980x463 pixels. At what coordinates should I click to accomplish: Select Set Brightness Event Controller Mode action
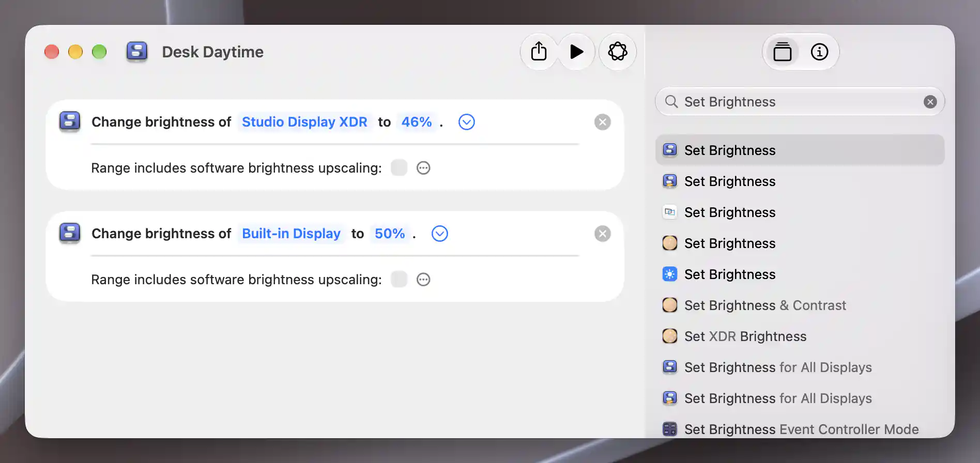click(x=800, y=429)
